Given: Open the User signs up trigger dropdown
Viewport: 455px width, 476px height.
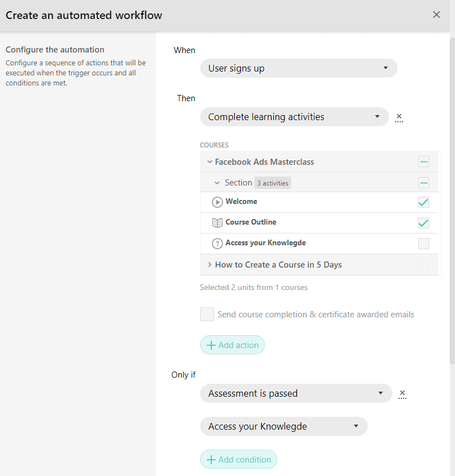Looking at the screenshot, I should 298,69.
